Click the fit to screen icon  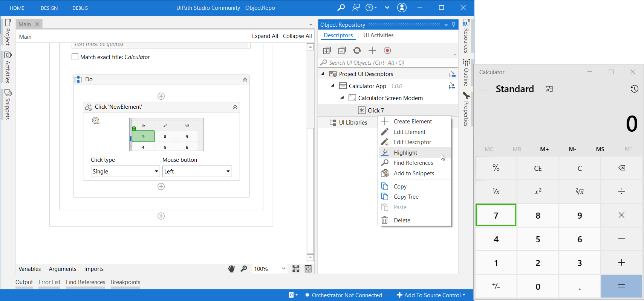[x=296, y=269]
